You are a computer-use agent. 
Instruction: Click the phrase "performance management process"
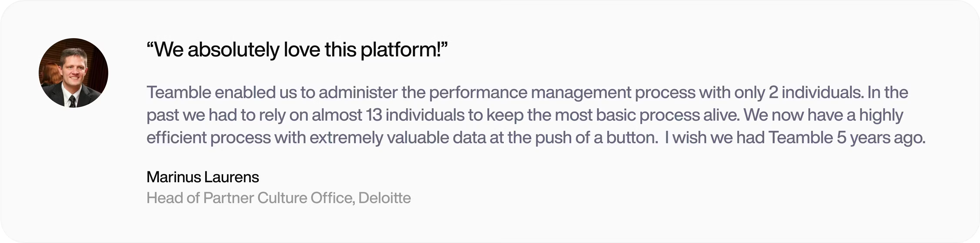(x=562, y=93)
